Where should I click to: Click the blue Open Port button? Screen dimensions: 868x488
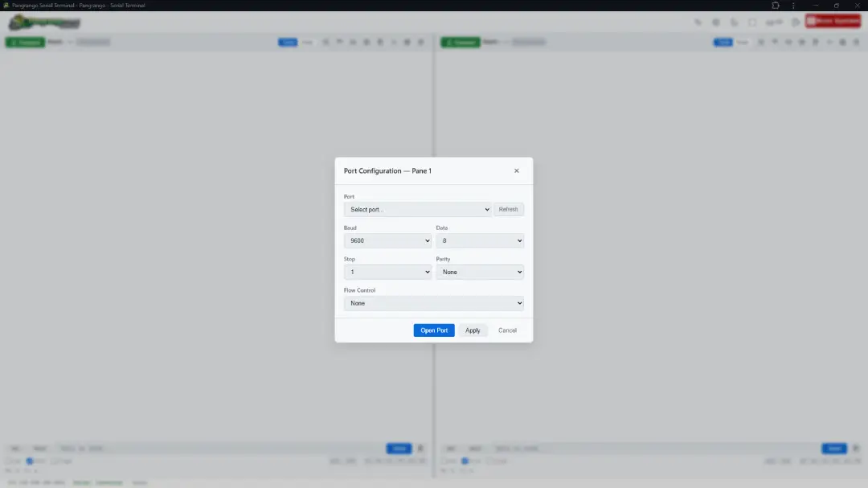tap(434, 330)
